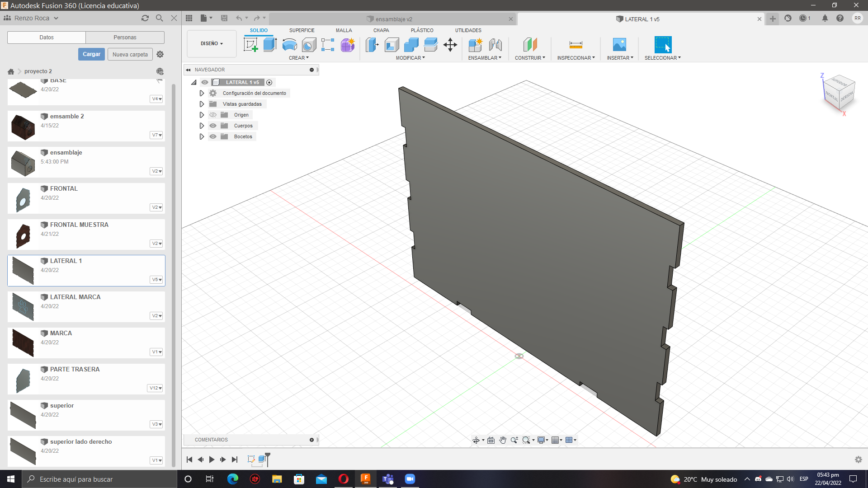Select the Extrude tool icon
Image resolution: width=868 pixels, height=488 pixels.
tap(270, 45)
